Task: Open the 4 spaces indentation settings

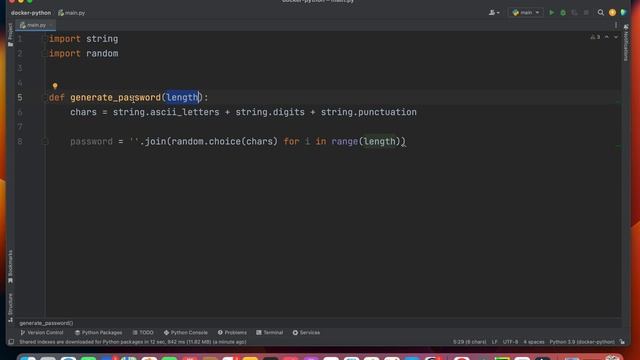Action: click(534, 342)
